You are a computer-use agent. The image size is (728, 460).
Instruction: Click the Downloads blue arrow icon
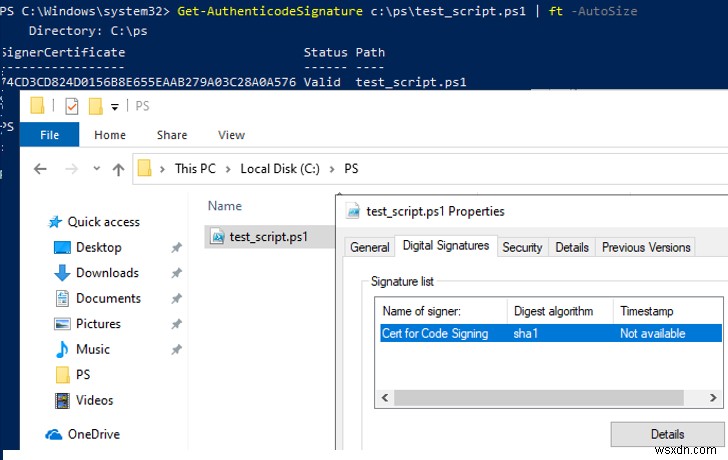pos(62,273)
